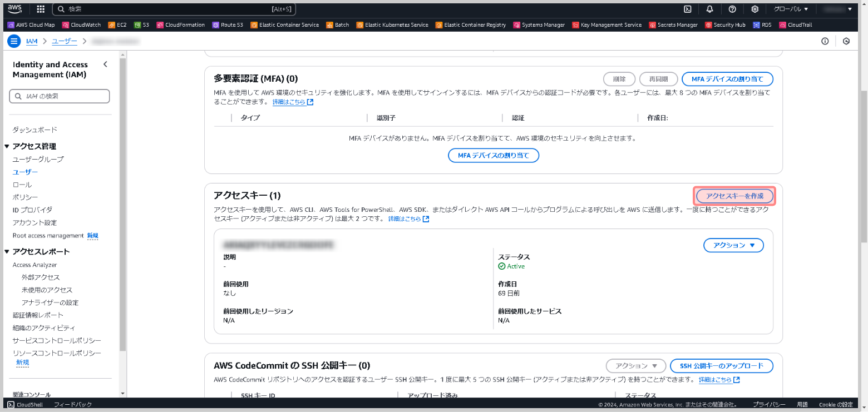Open the Systems Manager shortcut
868x412 pixels.
[x=539, y=25]
